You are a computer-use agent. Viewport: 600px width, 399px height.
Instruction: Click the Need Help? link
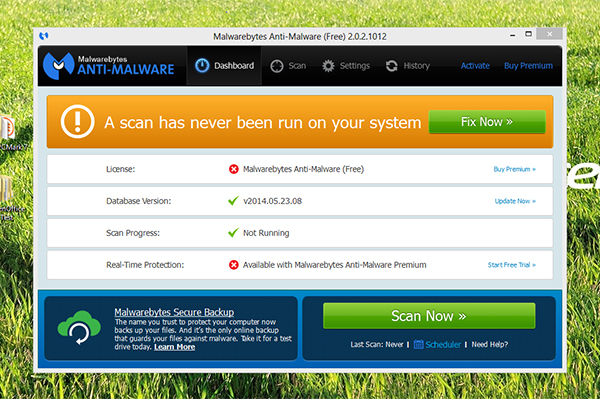coord(490,344)
